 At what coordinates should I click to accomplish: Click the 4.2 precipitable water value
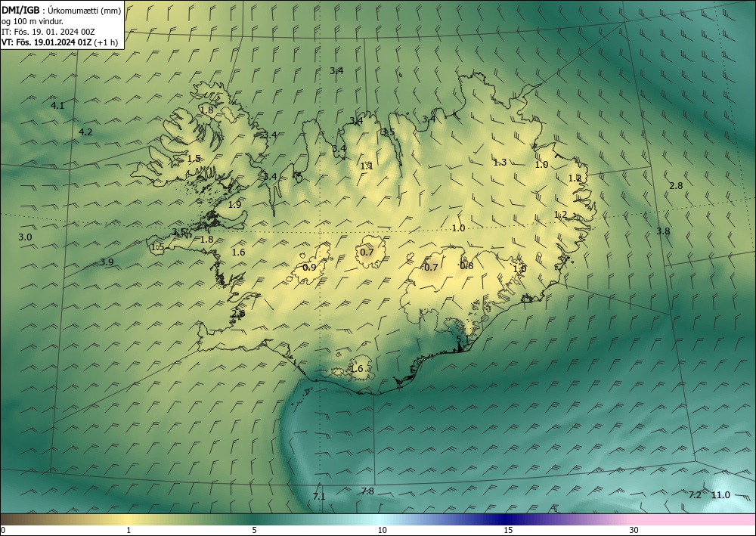(x=86, y=132)
